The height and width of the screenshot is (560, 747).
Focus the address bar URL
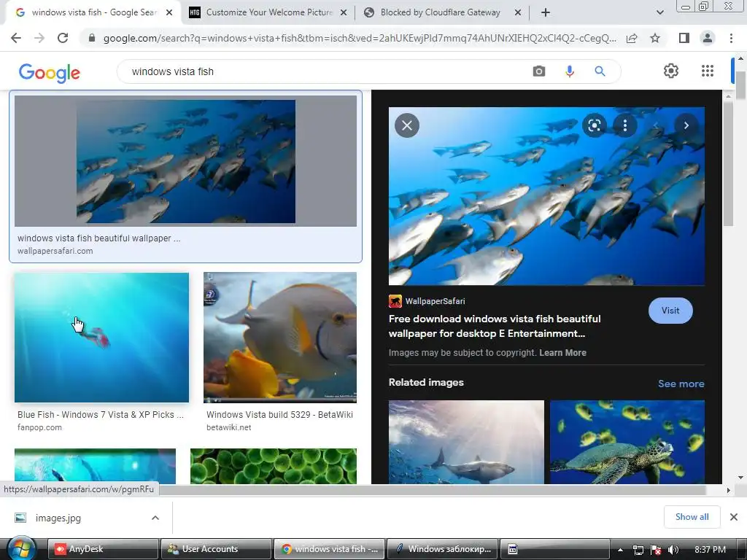360,38
